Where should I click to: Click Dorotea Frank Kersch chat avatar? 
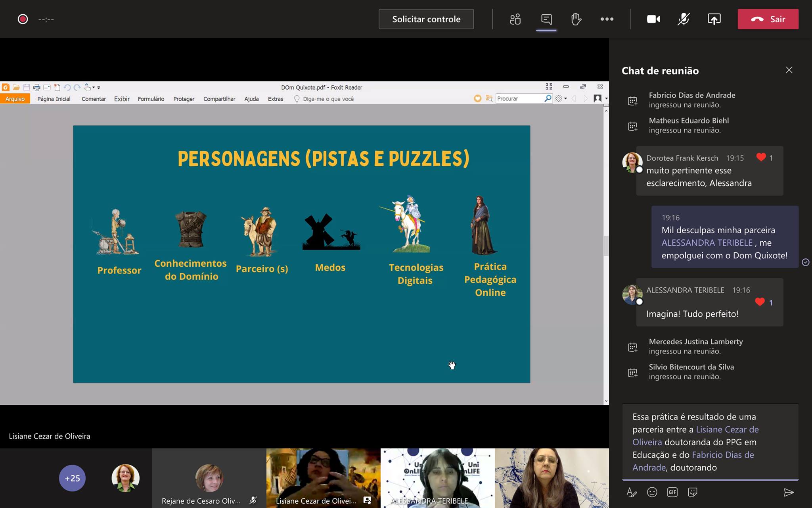click(x=632, y=162)
